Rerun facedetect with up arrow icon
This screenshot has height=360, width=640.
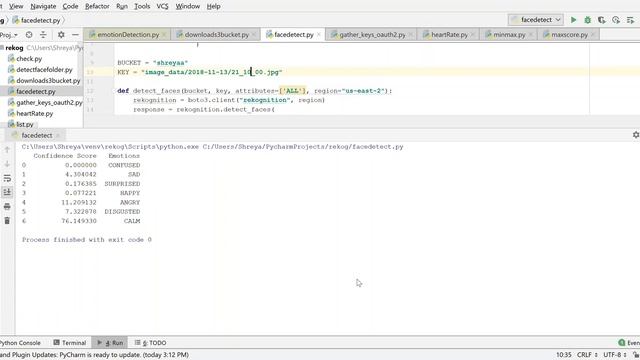coord(7,150)
